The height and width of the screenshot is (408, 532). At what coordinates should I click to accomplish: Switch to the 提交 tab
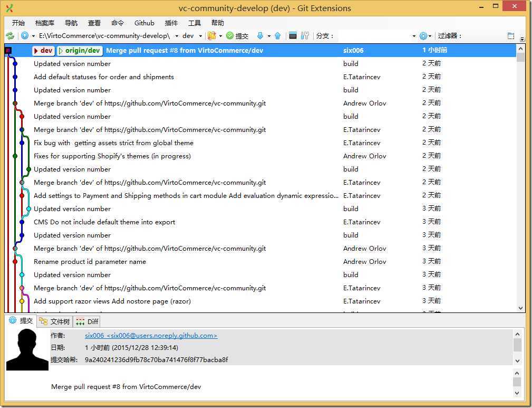22,321
